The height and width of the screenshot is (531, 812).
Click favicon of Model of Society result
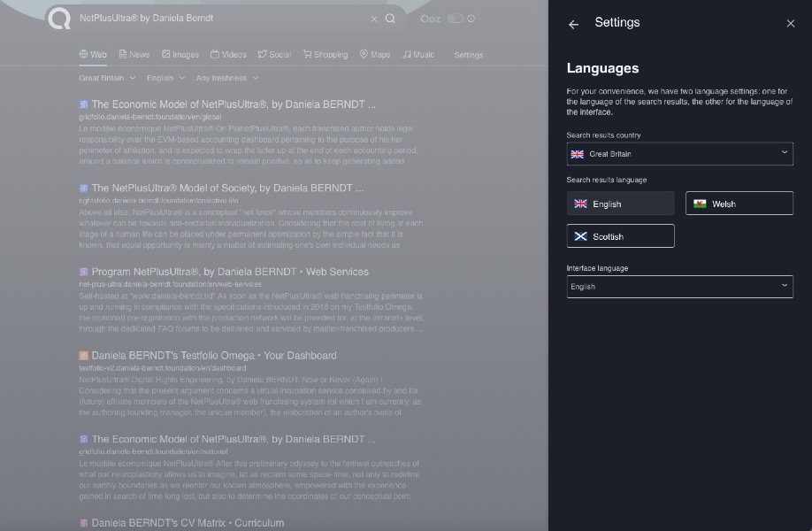[x=83, y=188]
